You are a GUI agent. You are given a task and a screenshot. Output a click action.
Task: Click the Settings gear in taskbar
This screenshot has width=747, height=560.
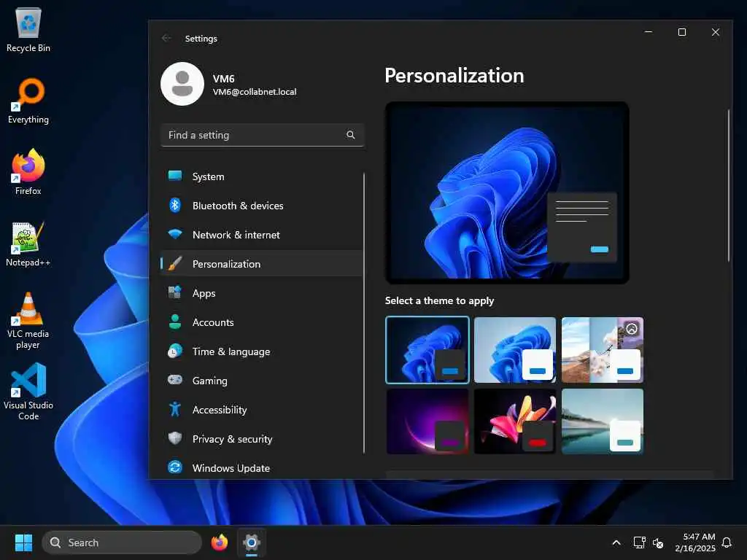coord(252,542)
